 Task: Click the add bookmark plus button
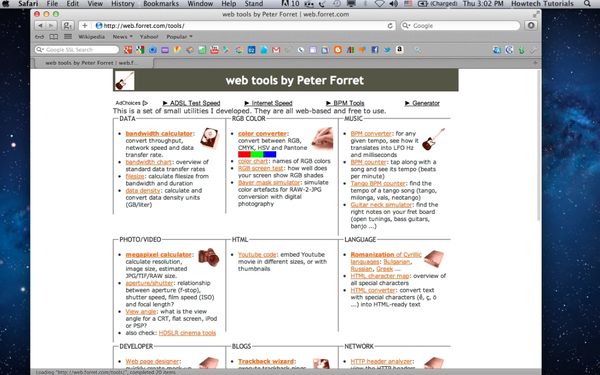coord(85,26)
